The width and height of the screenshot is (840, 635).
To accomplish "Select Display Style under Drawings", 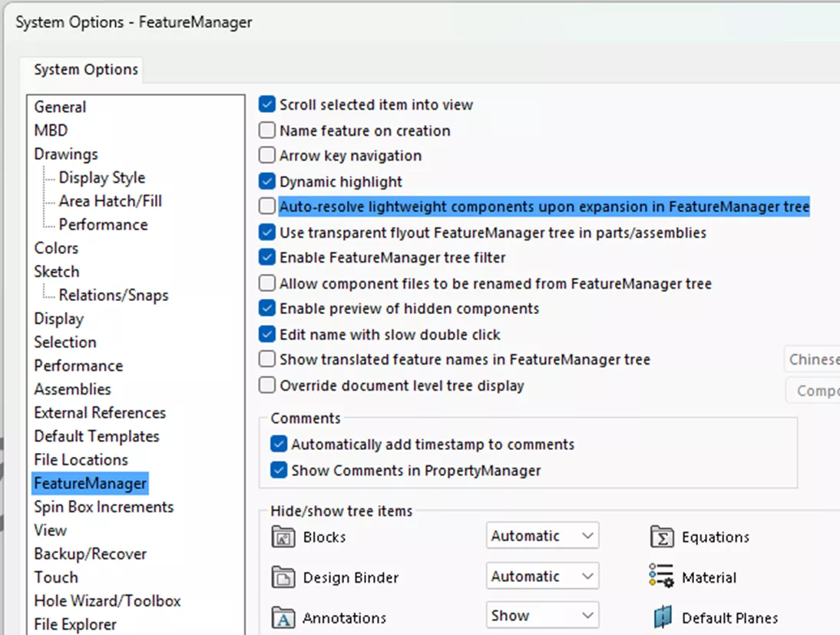I will pyautogui.click(x=101, y=177).
